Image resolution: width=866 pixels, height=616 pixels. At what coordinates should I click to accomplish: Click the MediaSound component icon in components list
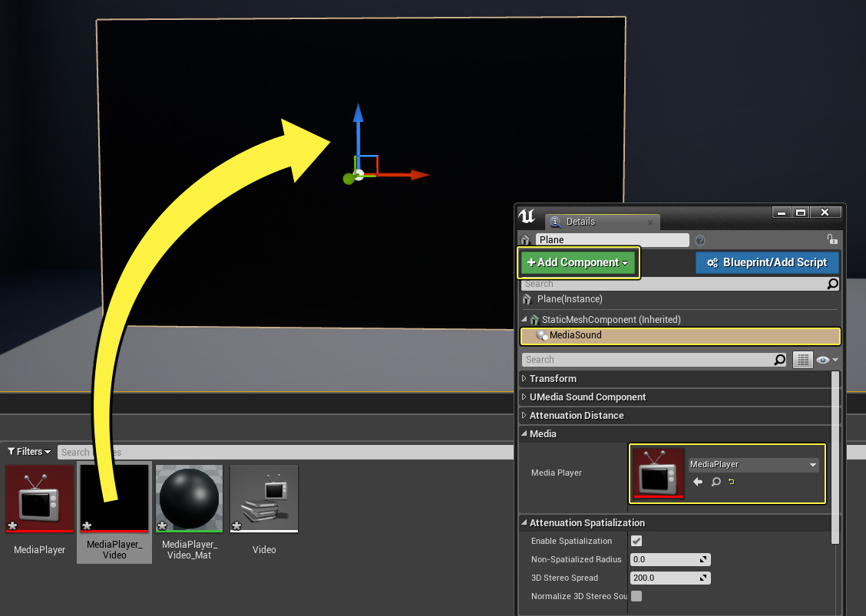pyautogui.click(x=542, y=335)
